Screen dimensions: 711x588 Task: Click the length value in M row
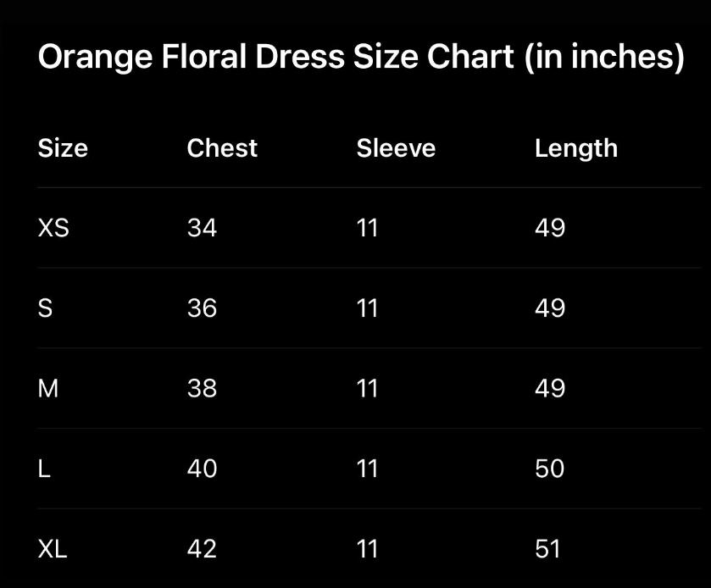tap(549, 389)
